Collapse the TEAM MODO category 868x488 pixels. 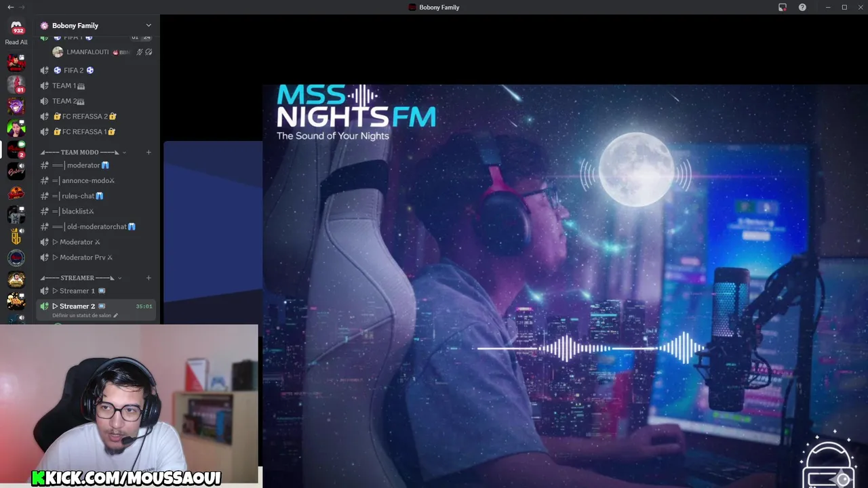click(x=81, y=152)
